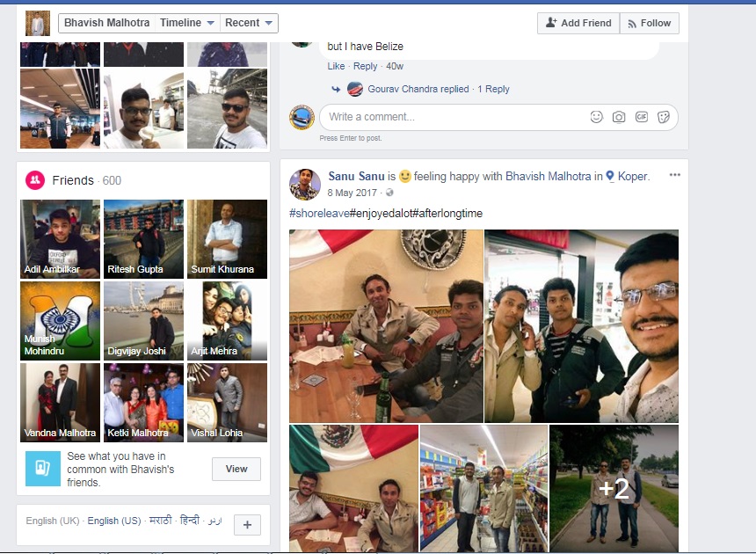Open Gourav Chandra replied thread
Image resolution: width=756 pixels, height=554 pixels.
point(439,89)
